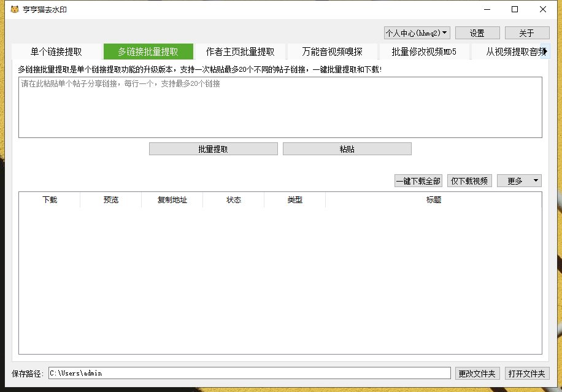This screenshot has height=392, width=562.
Task: Expand the 更多 dropdown button
Action: (519, 181)
